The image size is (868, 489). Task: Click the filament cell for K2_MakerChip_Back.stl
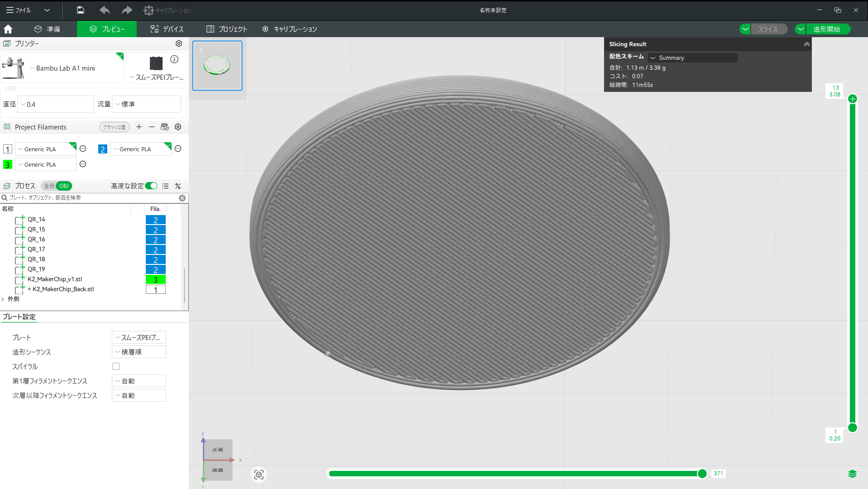tap(155, 290)
